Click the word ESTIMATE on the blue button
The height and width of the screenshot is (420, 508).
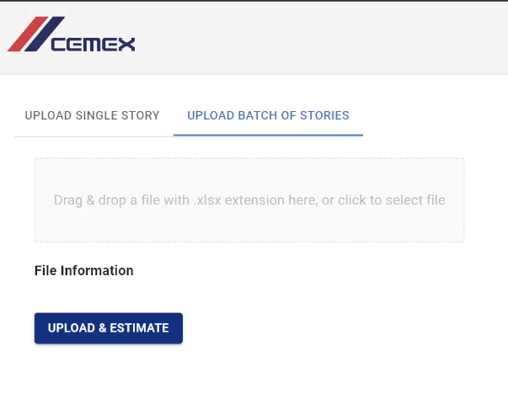(x=139, y=328)
